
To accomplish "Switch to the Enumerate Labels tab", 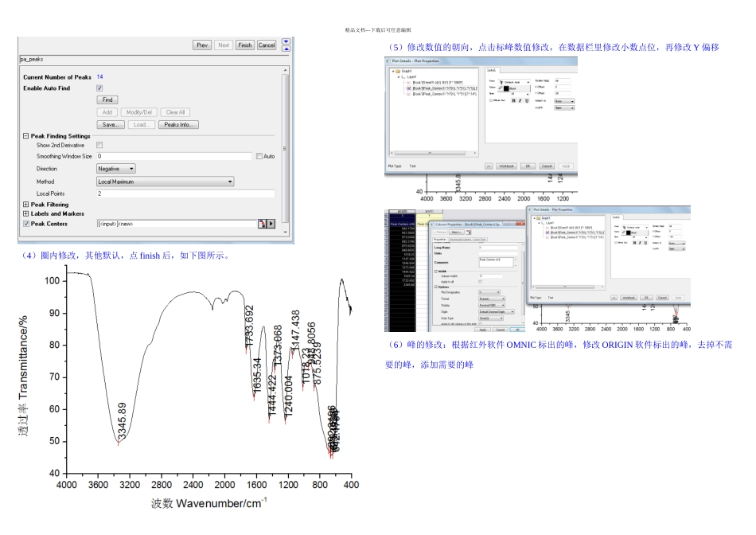I will [x=461, y=240].
